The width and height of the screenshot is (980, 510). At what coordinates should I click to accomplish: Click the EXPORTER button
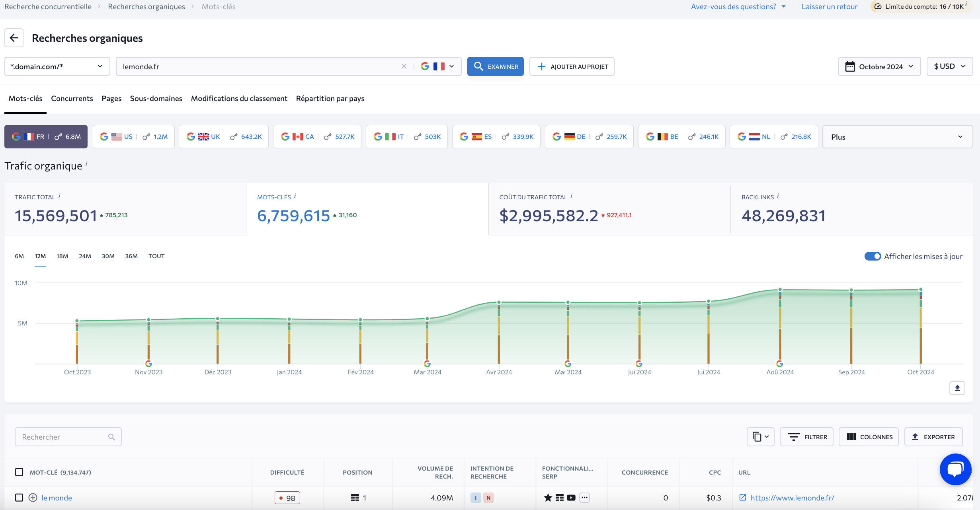tap(933, 437)
